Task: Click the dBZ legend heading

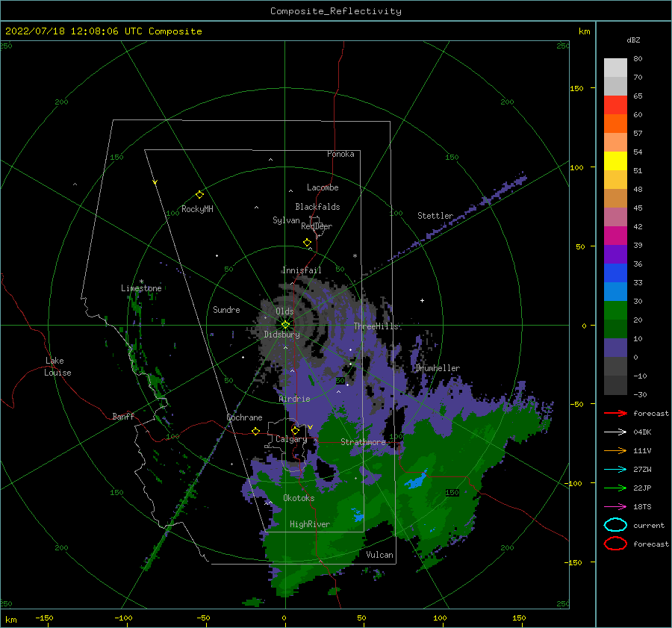Action: tap(633, 40)
